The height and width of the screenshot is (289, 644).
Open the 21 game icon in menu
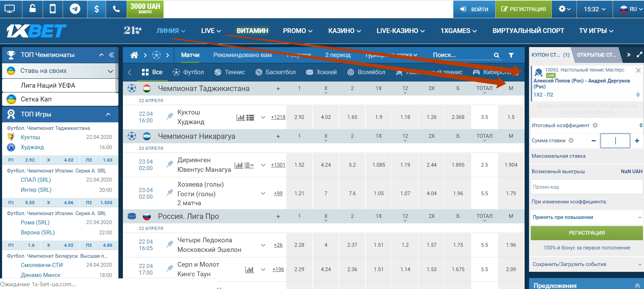pos(133,31)
